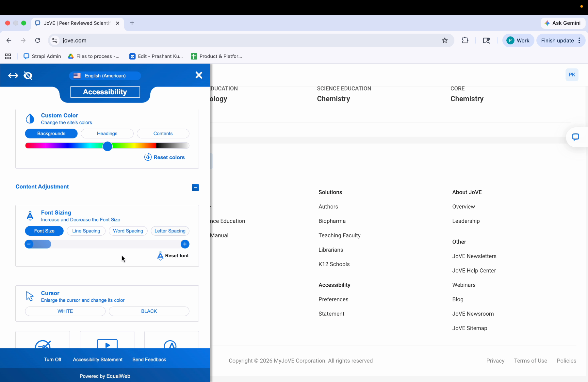Open the English (American) language selector

105,76
